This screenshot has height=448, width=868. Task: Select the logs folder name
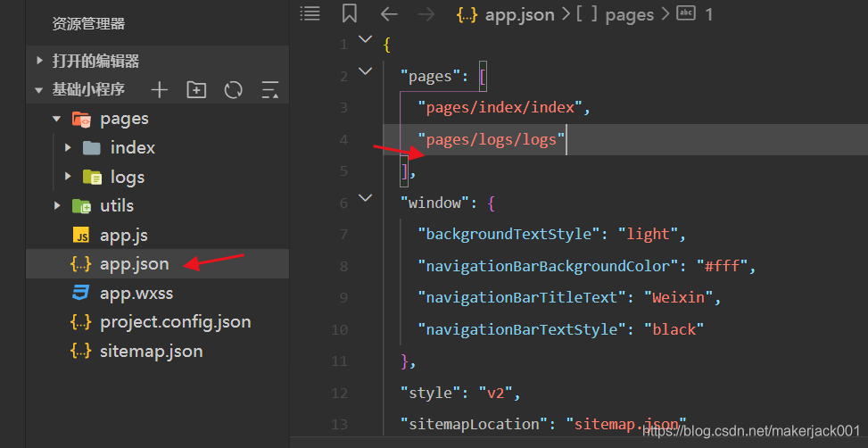[x=128, y=178]
